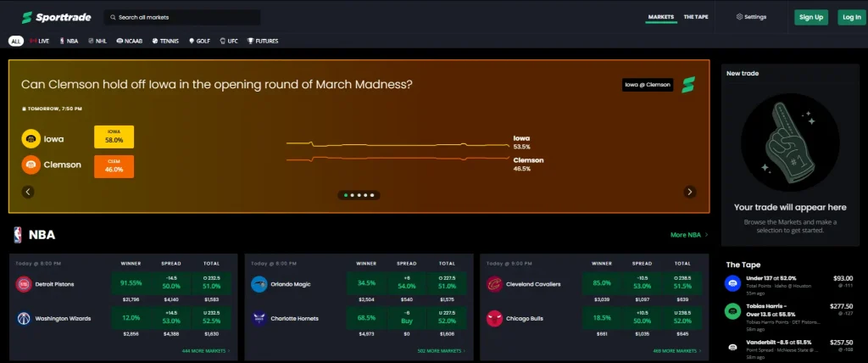Click the Search all markets field
Viewport: 868px width, 363px height.
[182, 17]
